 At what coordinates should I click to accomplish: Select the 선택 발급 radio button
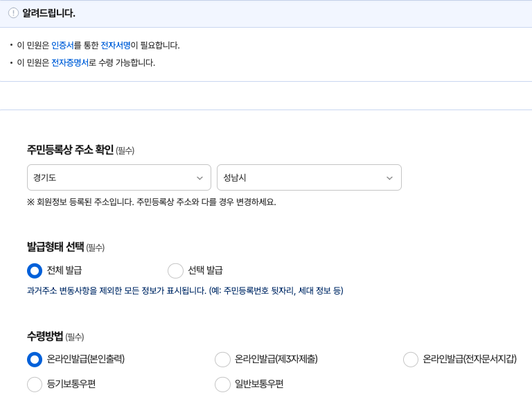[x=175, y=270]
